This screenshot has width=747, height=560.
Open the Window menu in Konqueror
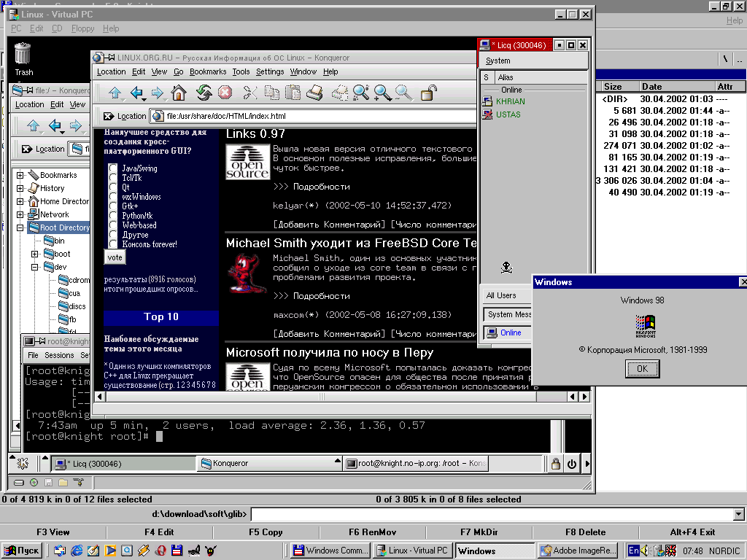click(x=303, y=71)
